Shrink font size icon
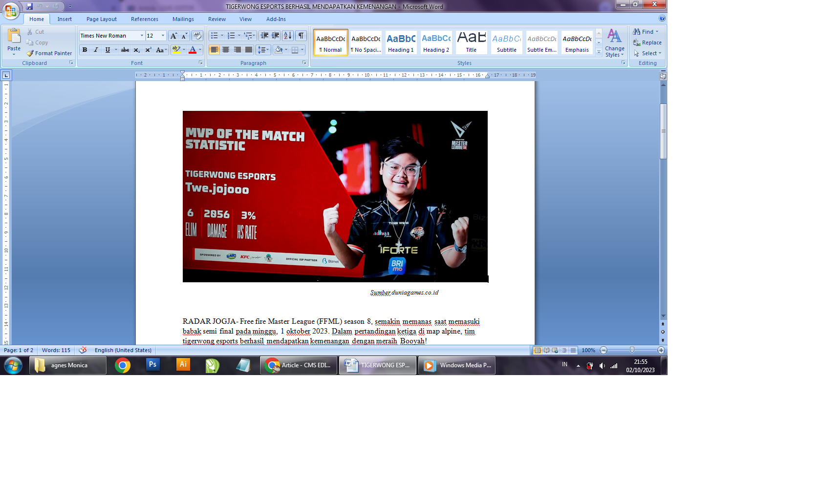The height and width of the screenshot is (504, 820). (185, 36)
